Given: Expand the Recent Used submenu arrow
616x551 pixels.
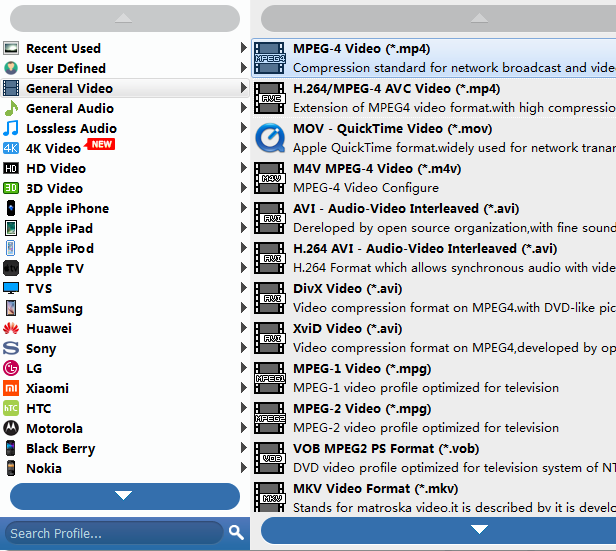Looking at the screenshot, I should point(244,48).
